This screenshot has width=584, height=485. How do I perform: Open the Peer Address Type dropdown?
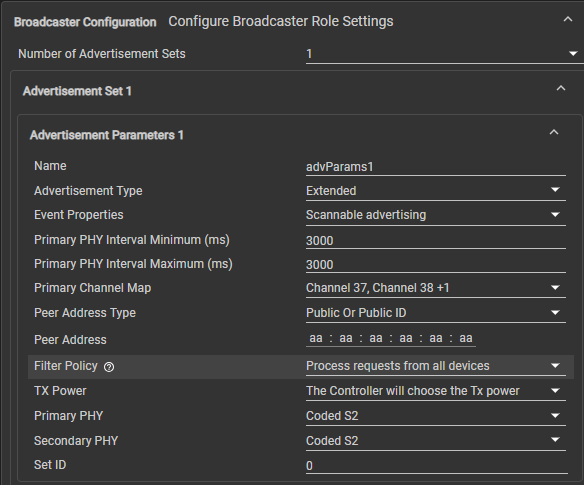tap(436, 313)
